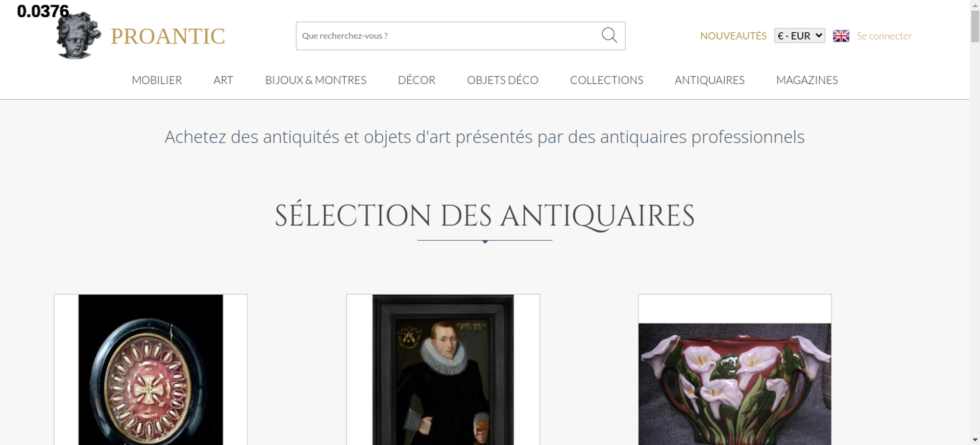The height and width of the screenshot is (445, 980).
Task: Open the ruff-collar gentleman portrait thumbnail
Action: coord(443,370)
